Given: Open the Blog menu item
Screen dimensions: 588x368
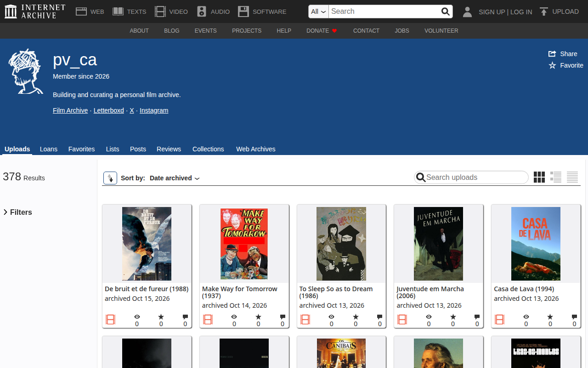Looking at the screenshot, I should coord(172,31).
